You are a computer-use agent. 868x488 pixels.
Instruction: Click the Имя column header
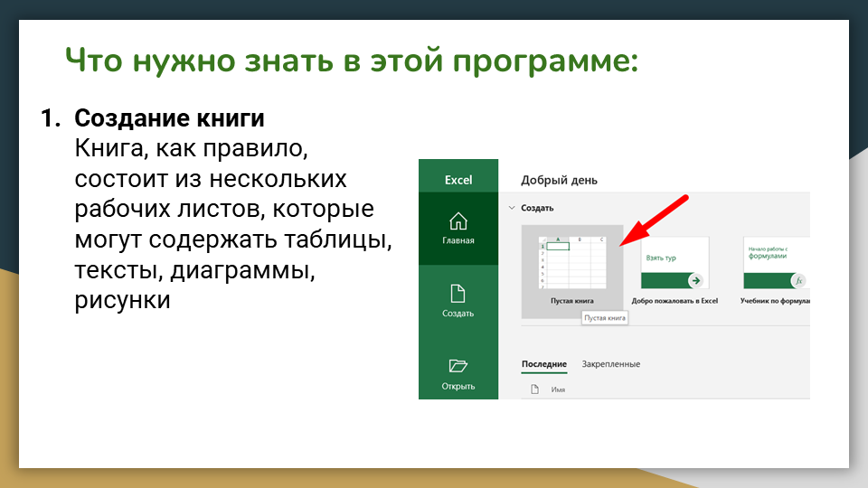[x=558, y=389]
